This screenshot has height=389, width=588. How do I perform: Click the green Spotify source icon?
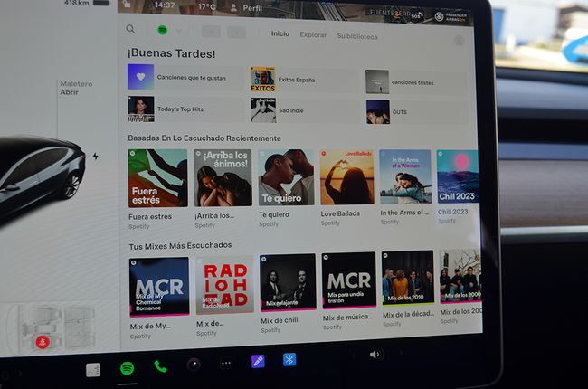click(162, 30)
